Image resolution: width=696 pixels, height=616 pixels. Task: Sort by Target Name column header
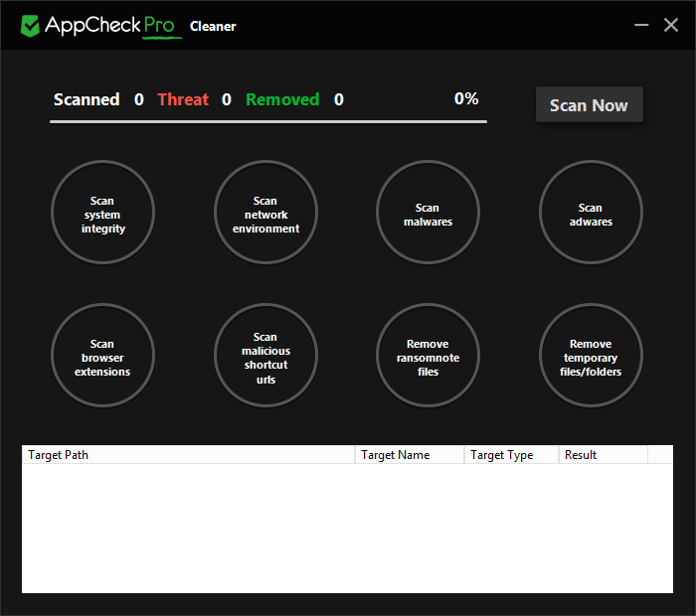(409, 455)
